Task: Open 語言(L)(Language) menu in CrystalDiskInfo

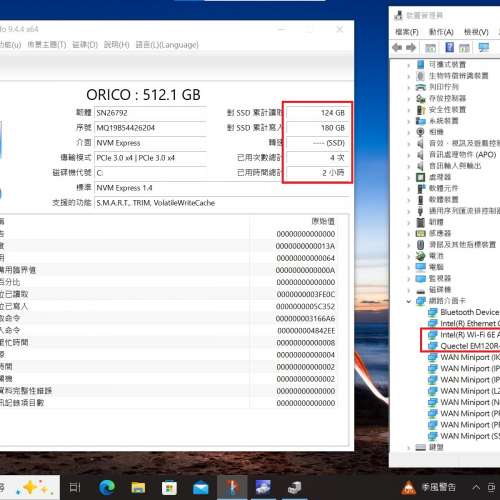Action: pyautogui.click(x=167, y=45)
